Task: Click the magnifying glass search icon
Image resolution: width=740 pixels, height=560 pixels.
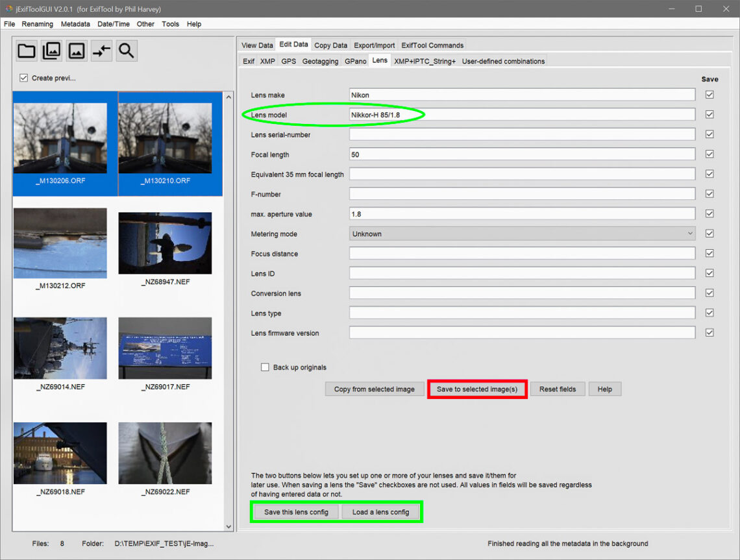Action: coord(127,51)
